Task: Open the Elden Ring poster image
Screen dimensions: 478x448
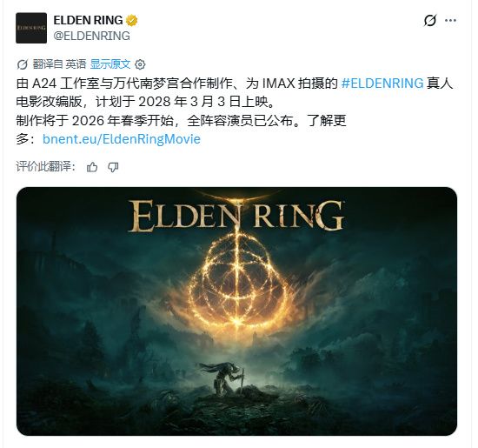Action: (x=237, y=311)
